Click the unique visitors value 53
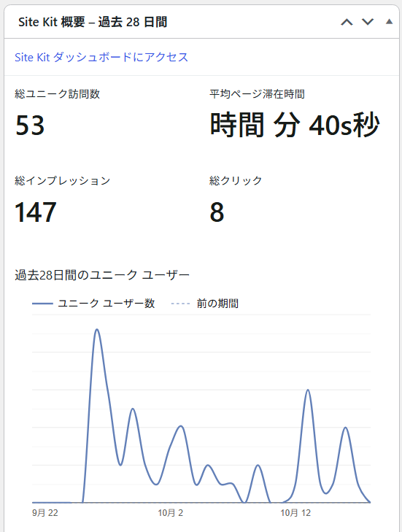402x532 pixels. [x=30, y=126]
